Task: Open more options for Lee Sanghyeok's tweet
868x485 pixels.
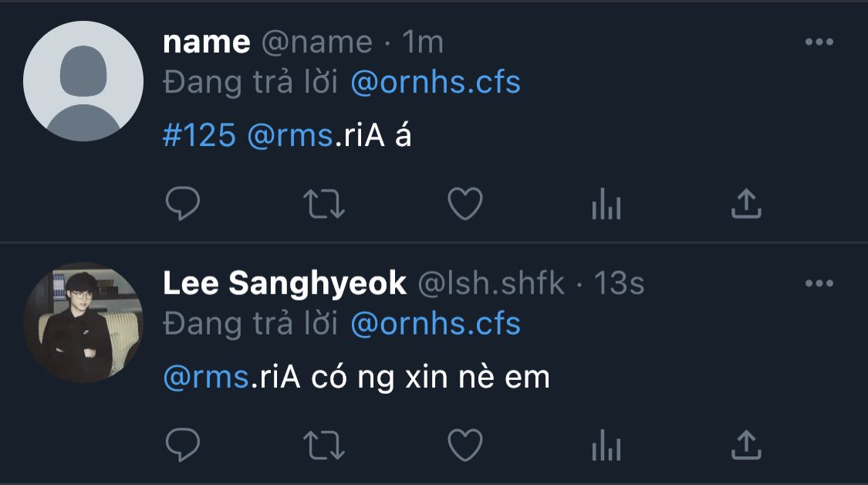Action: [819, 283]
